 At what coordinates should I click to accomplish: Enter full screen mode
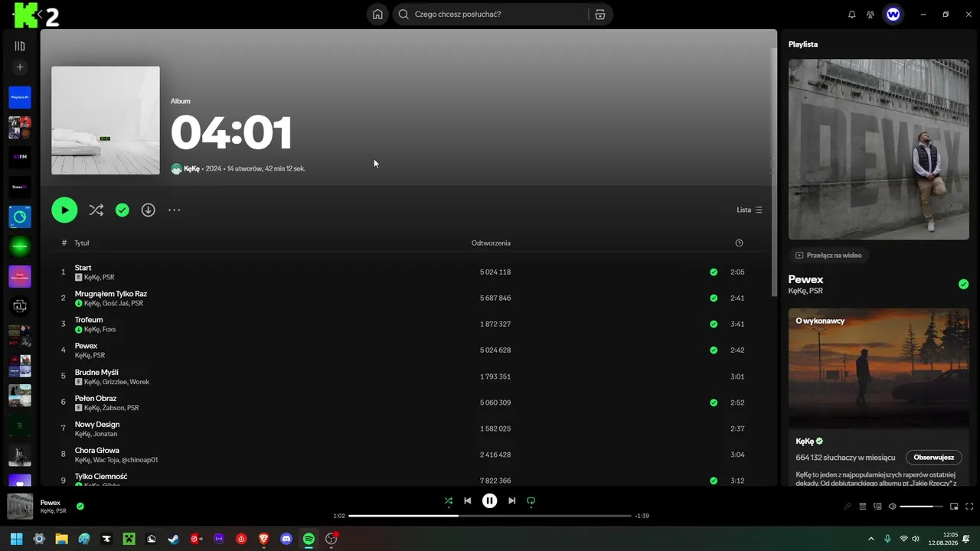coord(969,507)
